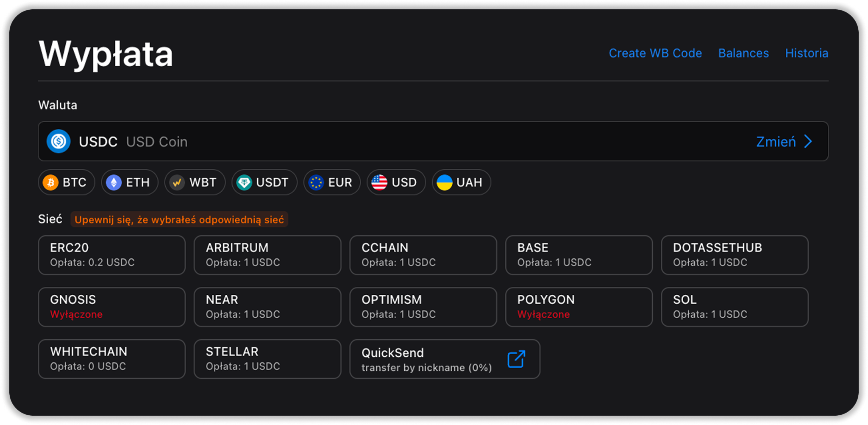
Task: Open QuickSend external link icon
Action: click(516, 359)
